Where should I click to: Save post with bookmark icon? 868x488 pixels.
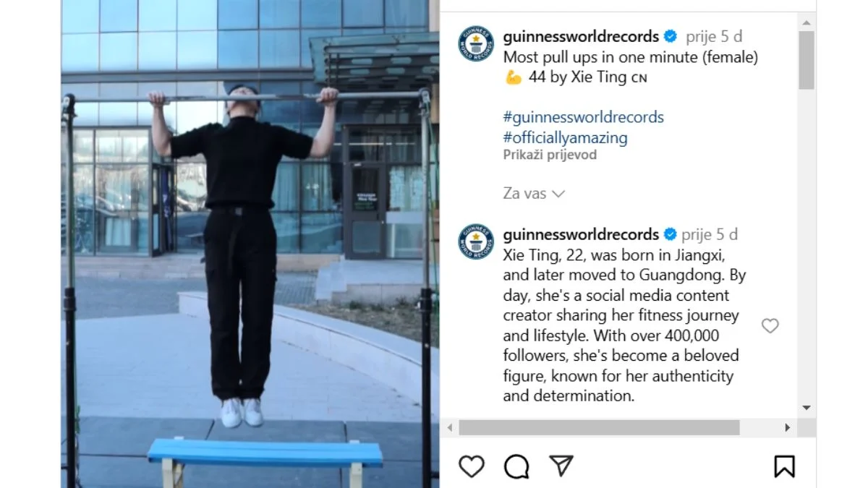coord(785,466)
